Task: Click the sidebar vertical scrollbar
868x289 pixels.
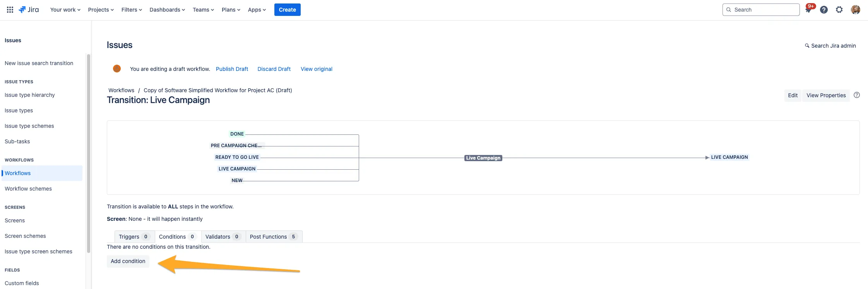Action: pyautogui.click(x=89, y=153)
